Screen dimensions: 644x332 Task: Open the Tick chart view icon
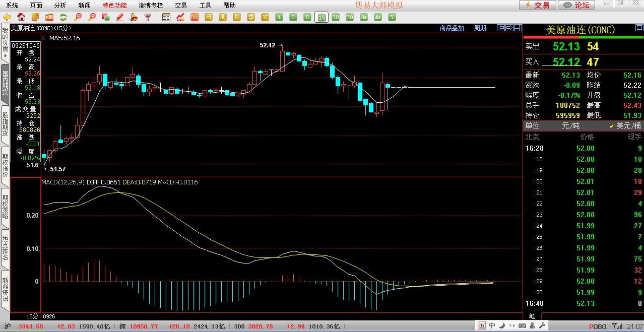195,17
